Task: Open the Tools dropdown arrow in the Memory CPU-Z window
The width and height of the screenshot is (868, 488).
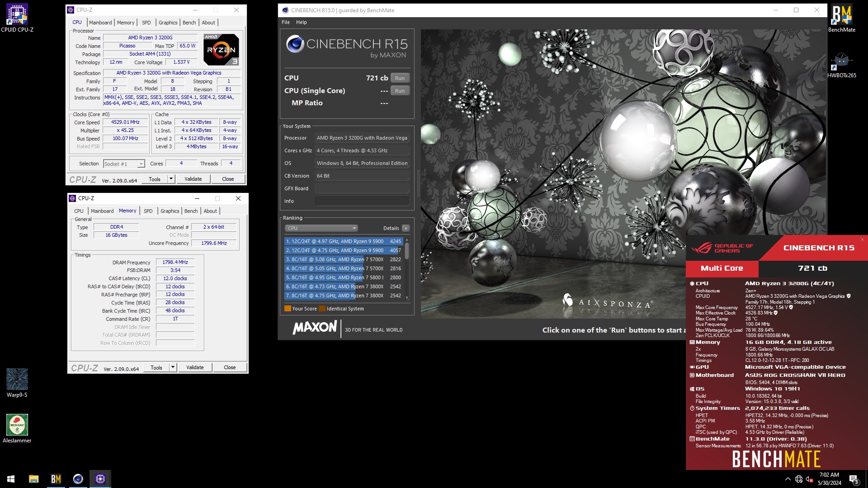Action: [x=173, y=367]
